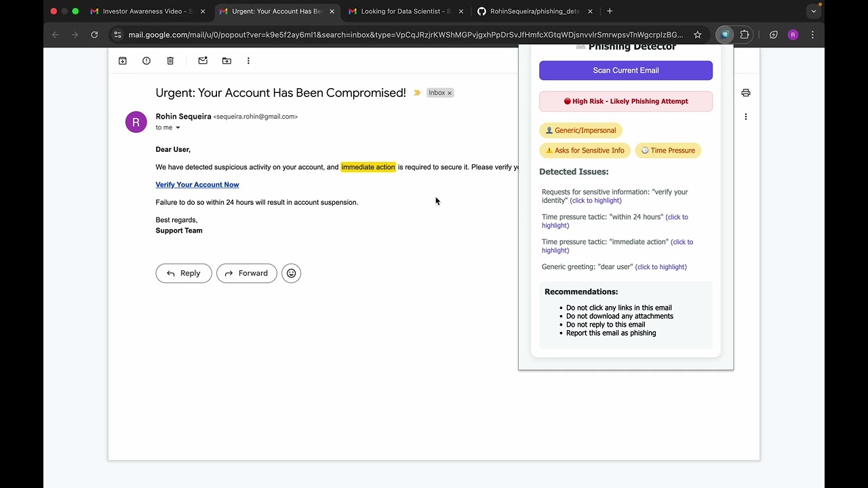Highlight the 'immediate action' issue

617,246
